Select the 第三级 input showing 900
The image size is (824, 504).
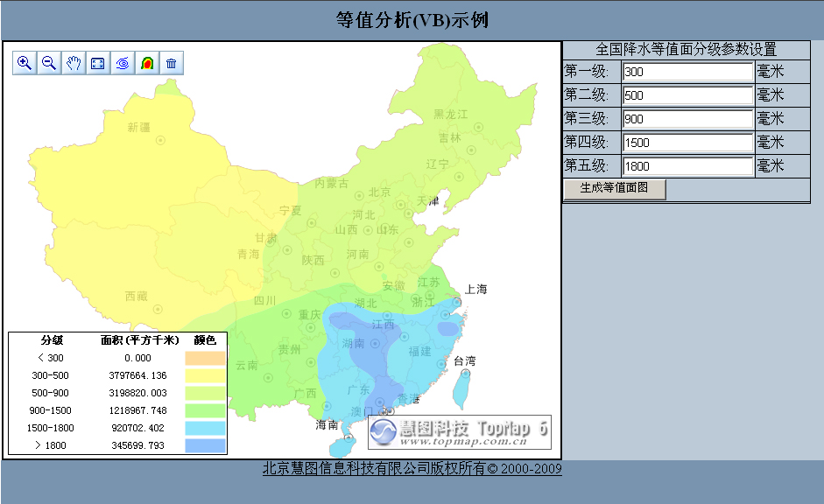click(x=687, y=118)
